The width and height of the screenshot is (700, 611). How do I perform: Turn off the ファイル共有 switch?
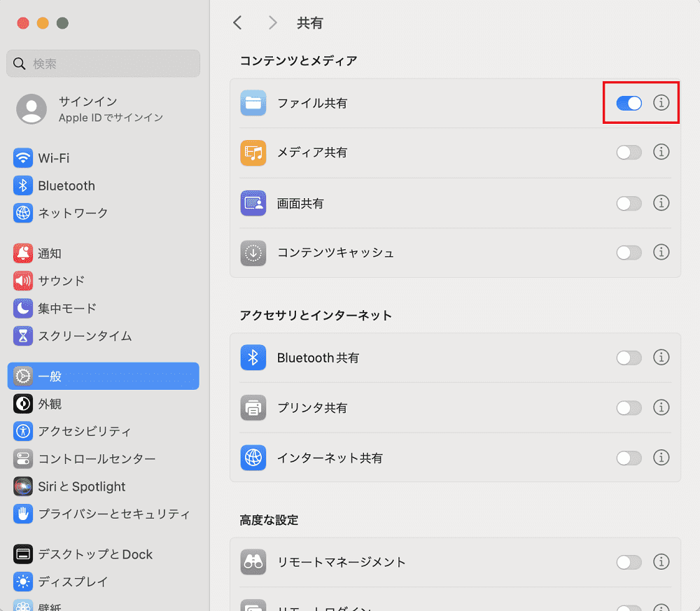coord(629,103)
